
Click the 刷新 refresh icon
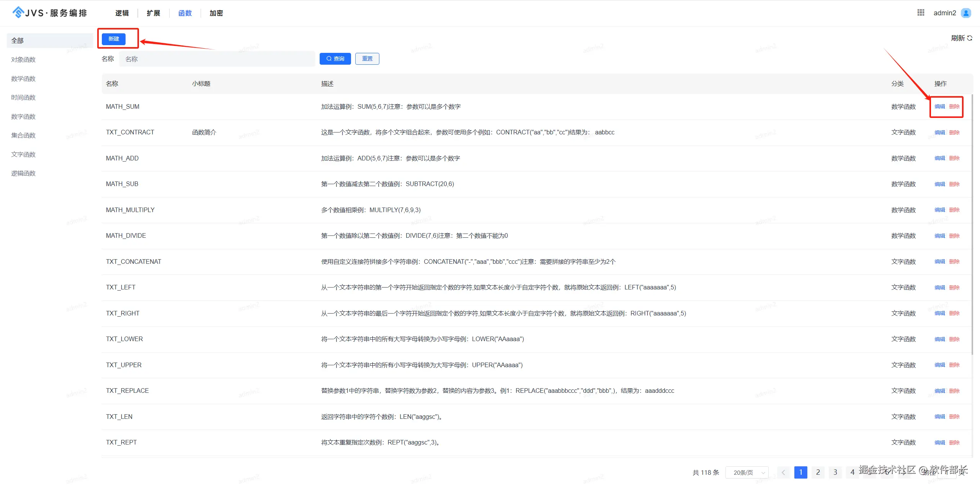coord(970,38)
